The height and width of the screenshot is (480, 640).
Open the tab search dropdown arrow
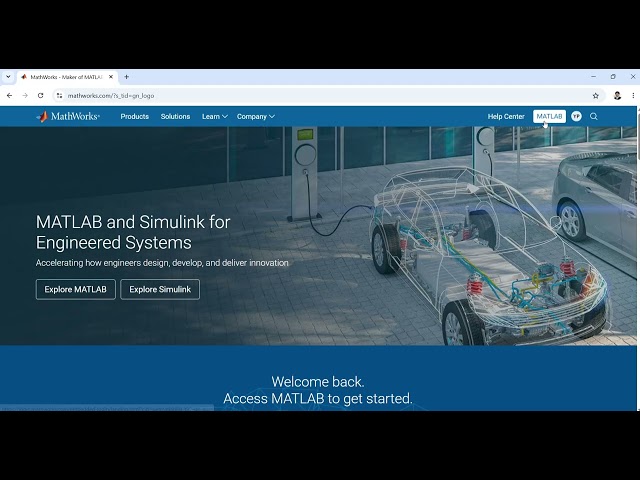coord(8,77)
